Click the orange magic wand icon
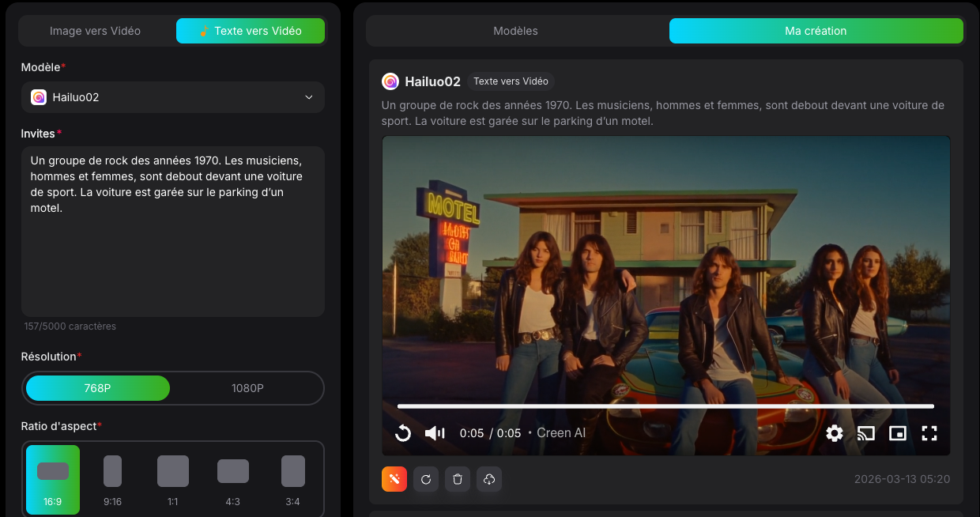The width and height of the screenshot is (980, 517). [x=394, y=479]
